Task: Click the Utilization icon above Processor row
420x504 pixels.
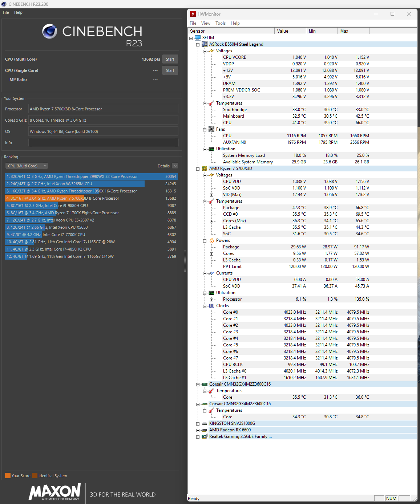Action: click(211, 293)
